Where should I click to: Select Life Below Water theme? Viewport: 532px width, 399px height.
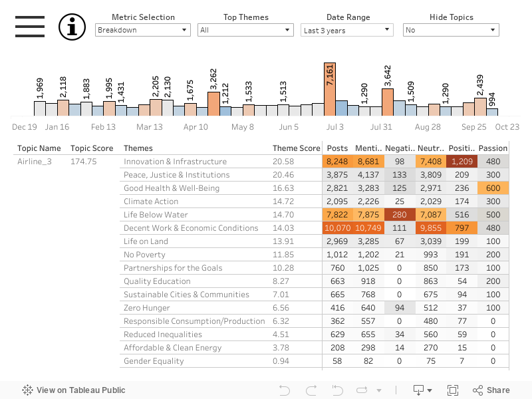pyautogui.click(x=156, y=215)
